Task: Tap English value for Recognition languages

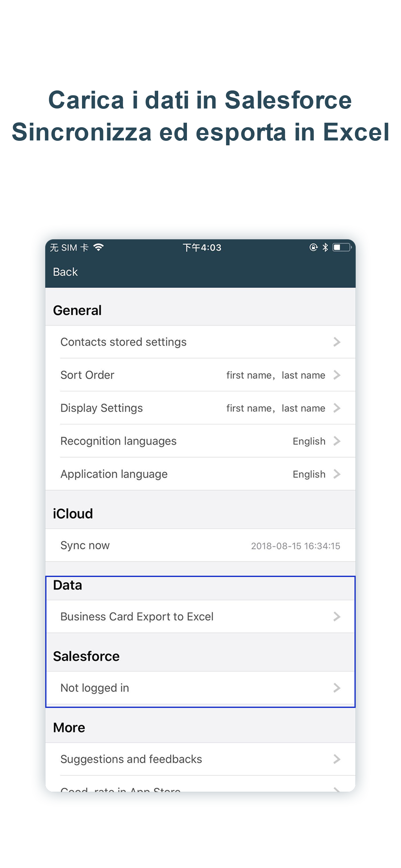Action: (x=309, y=441)
